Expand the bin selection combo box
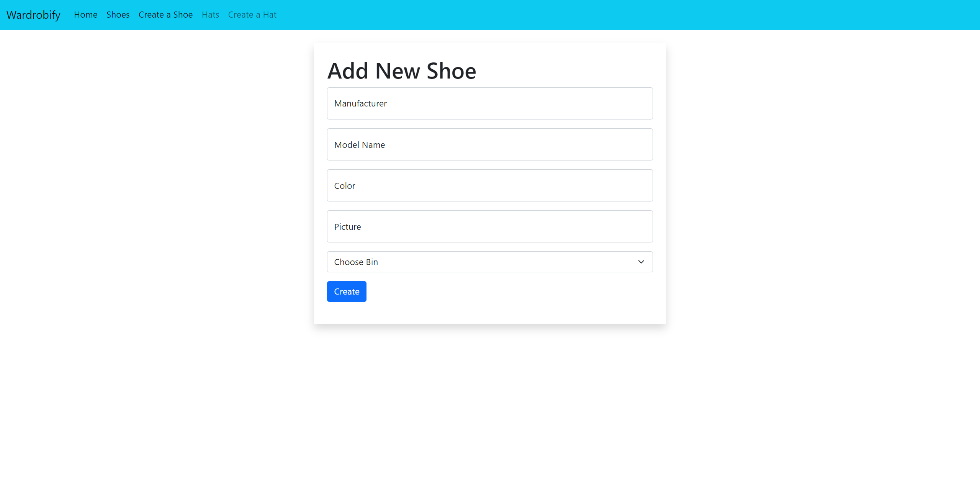 pyautogui.click(x=489, y=262)
